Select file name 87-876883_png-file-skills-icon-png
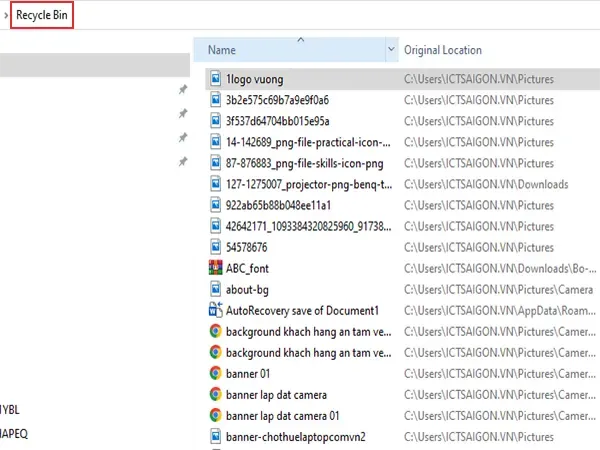 [x=305, y=164]
